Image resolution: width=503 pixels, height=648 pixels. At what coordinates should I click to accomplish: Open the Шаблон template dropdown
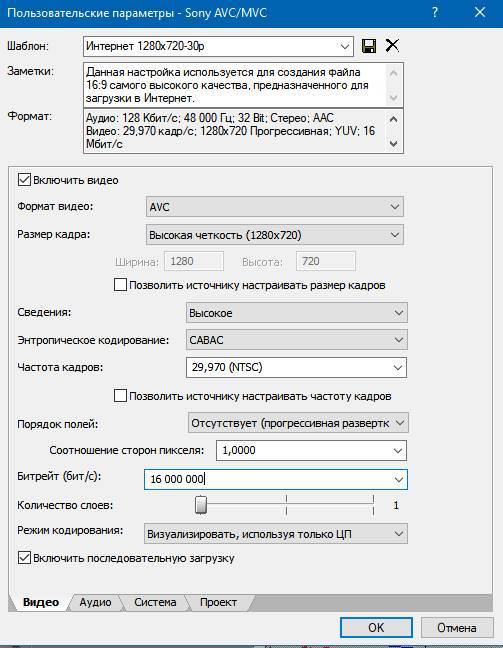tap(218, 46)
